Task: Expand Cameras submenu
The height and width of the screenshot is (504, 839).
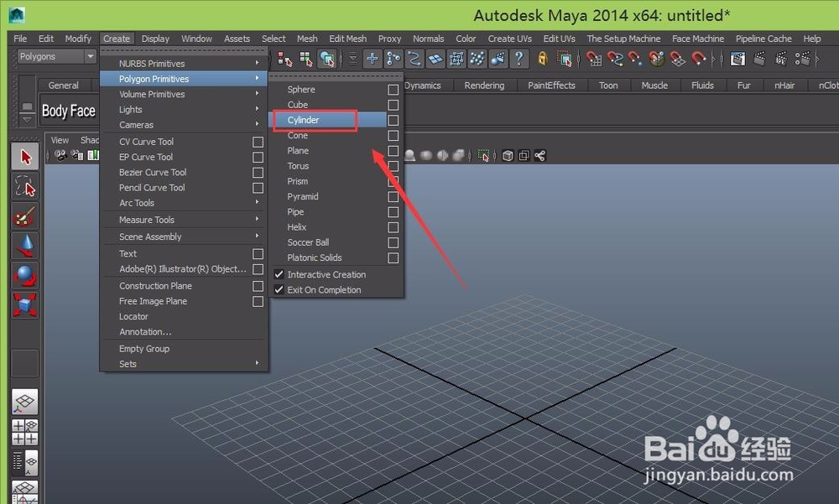Action: click(184, 125)
